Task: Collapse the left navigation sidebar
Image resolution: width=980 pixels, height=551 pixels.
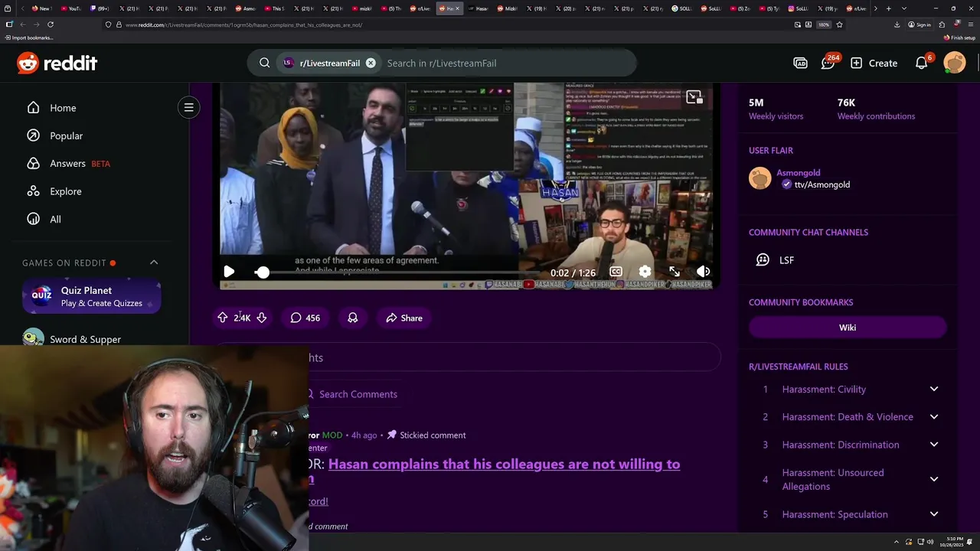Action: click(188, 107)
